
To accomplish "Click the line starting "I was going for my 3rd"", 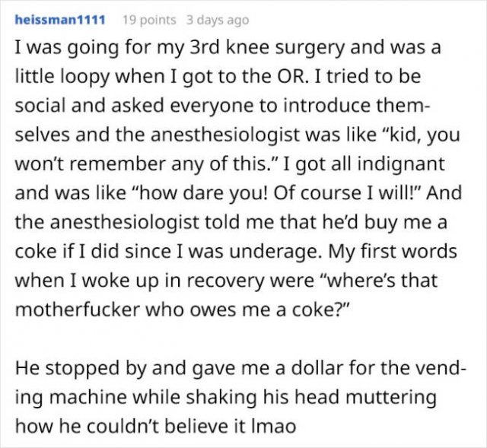I will (x=228, y=48).
